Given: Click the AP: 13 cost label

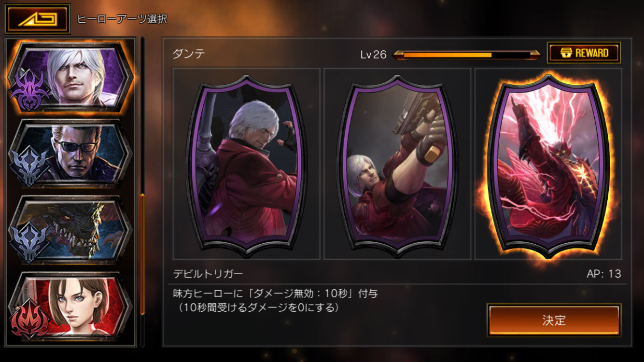Looking at the screenshot, I should [604, 274].
